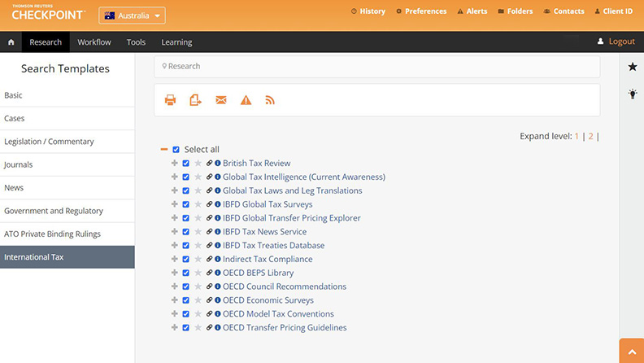Click the Research breadcrumb field
Image resolution: width=644 pixels, height=363 pixels.
coord(376,66)
